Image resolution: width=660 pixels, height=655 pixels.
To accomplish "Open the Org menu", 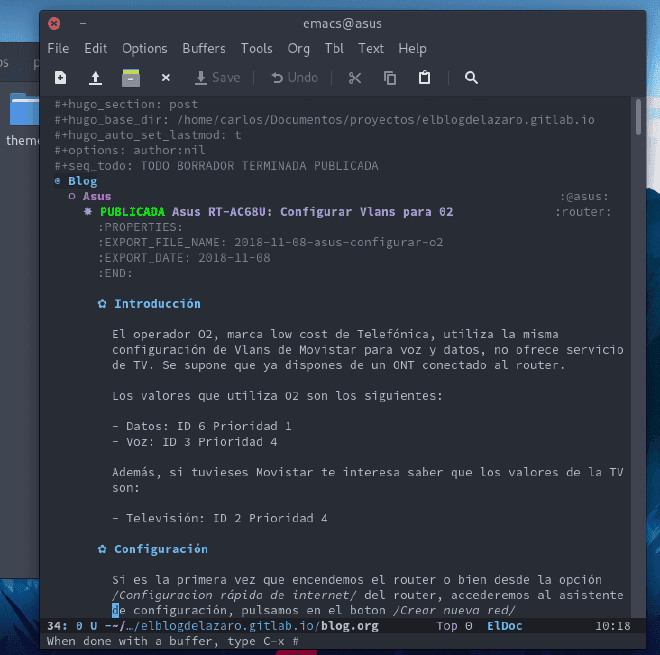I will 298,49.
